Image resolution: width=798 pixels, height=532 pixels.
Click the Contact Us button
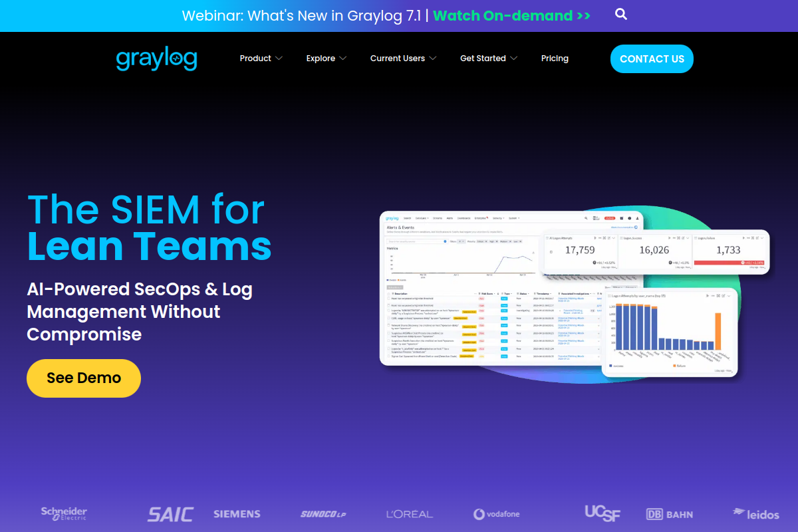pyautogui.click(x=652, y=59)
